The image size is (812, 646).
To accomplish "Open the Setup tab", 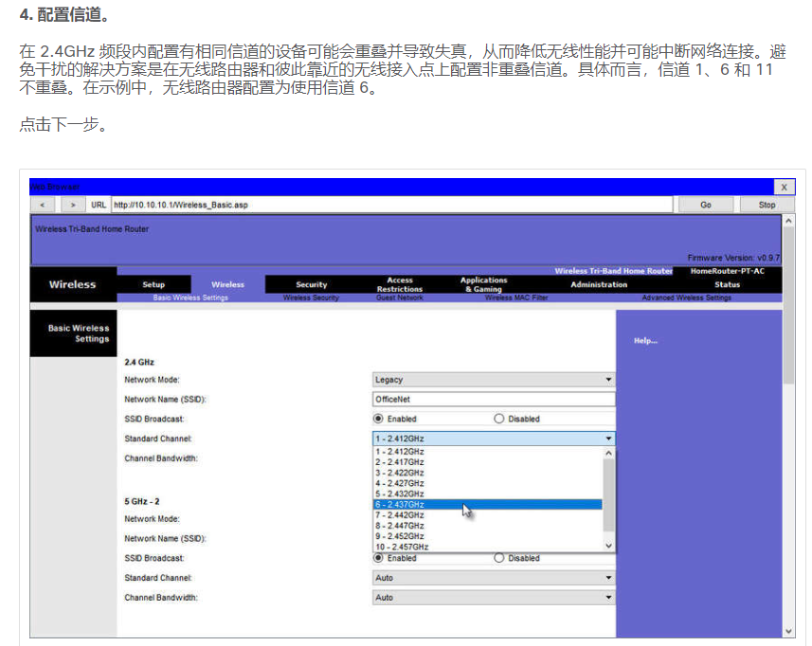I will pos(153,284).
